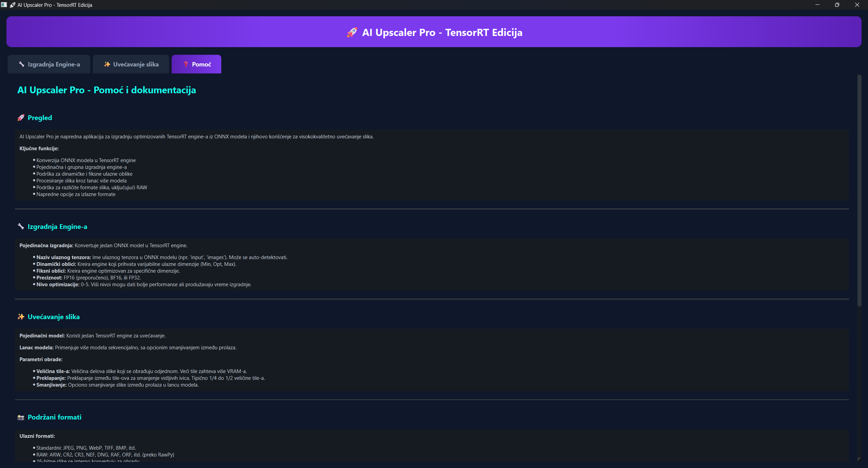The image size is (868, 468).
Task: Click the rocket icon in the purple banner
Action: (x=352, y=33)
